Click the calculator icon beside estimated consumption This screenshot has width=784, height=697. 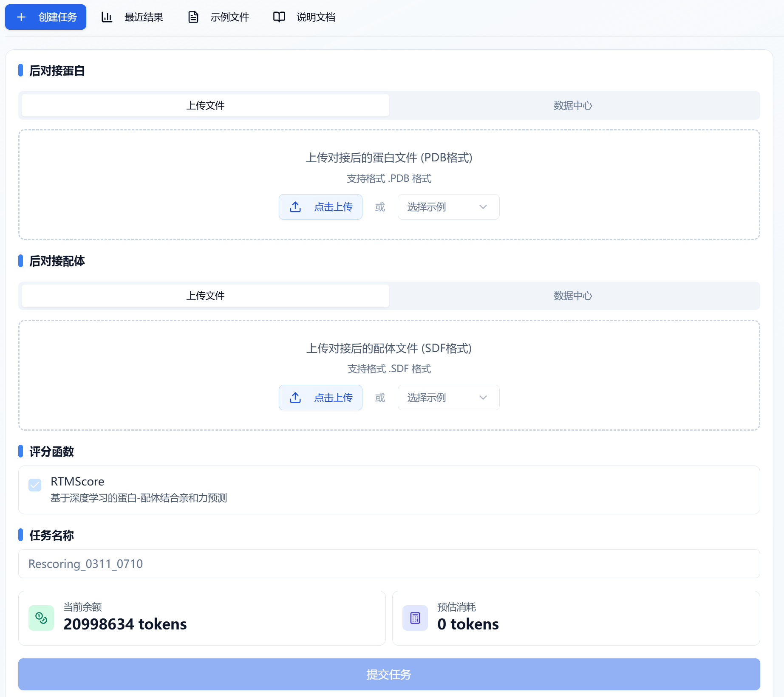(415, 618)
